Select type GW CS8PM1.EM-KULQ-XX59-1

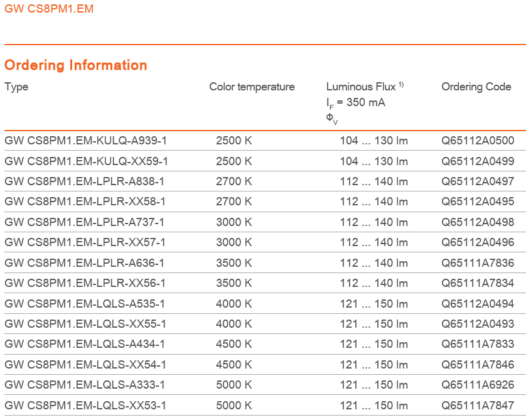(86, 161)
